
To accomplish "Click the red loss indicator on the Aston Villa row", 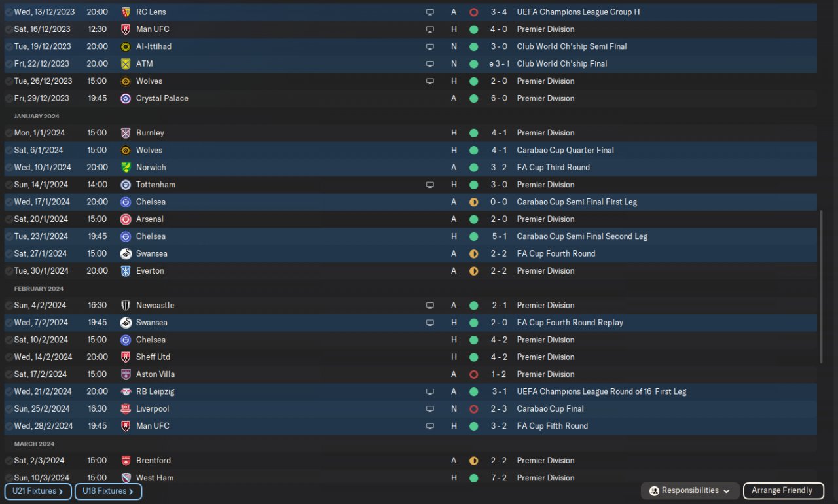I will [473, 374].
